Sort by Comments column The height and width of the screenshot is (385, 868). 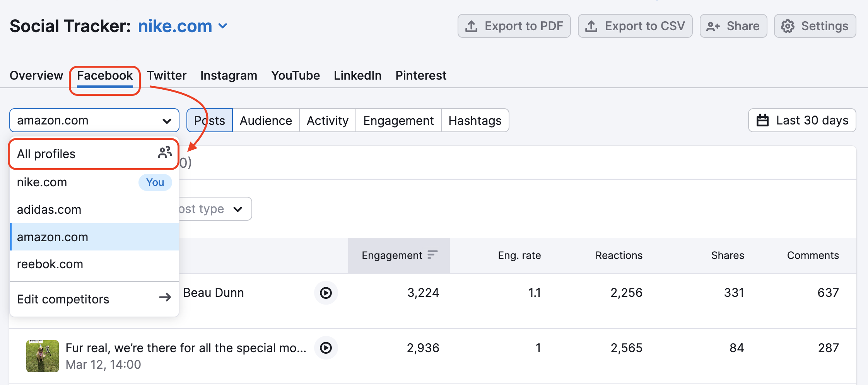point(813,256)
